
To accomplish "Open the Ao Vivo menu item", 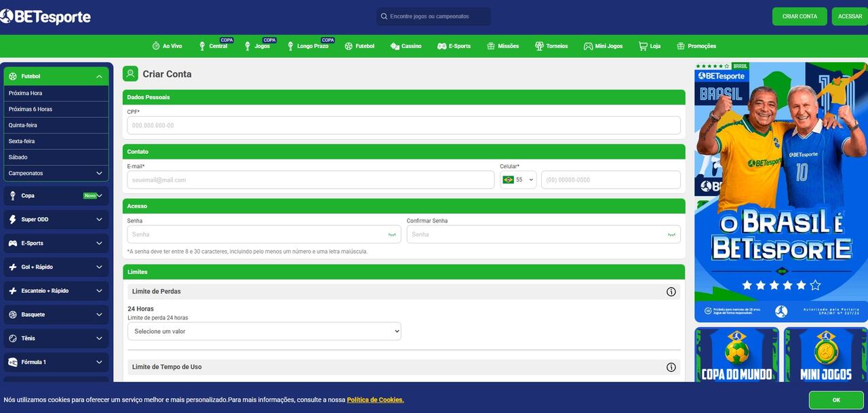I will click(x=167, y=46).
